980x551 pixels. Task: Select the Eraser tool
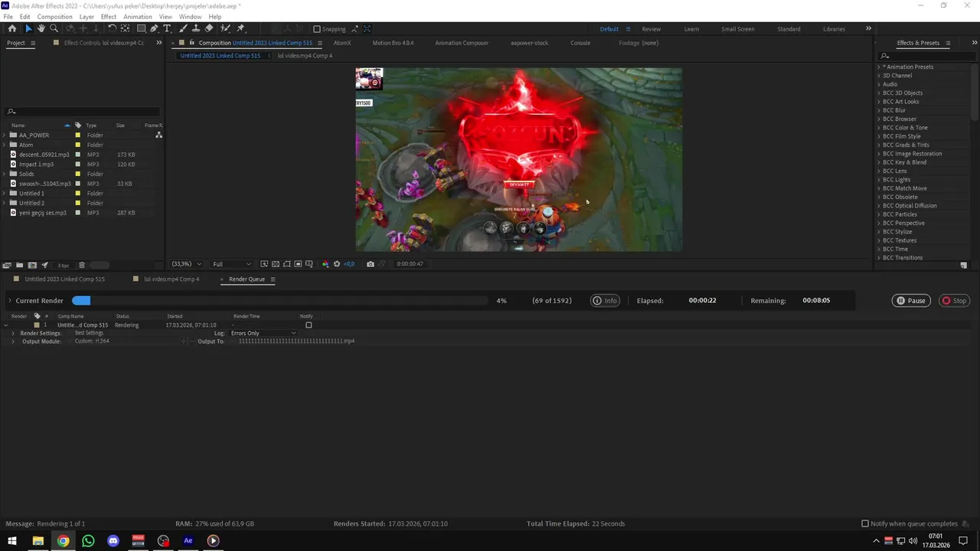(209, 28)
